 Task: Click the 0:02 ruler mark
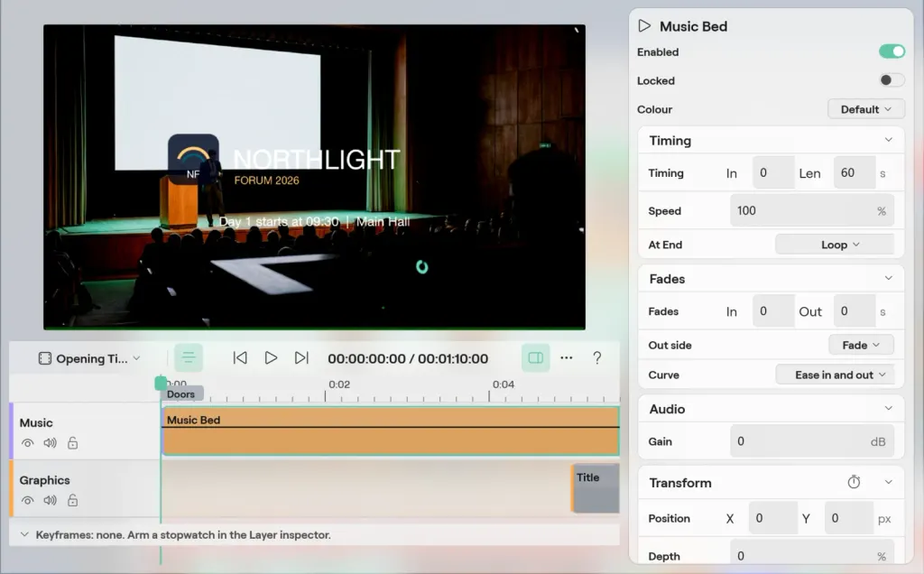pos(339,384)
